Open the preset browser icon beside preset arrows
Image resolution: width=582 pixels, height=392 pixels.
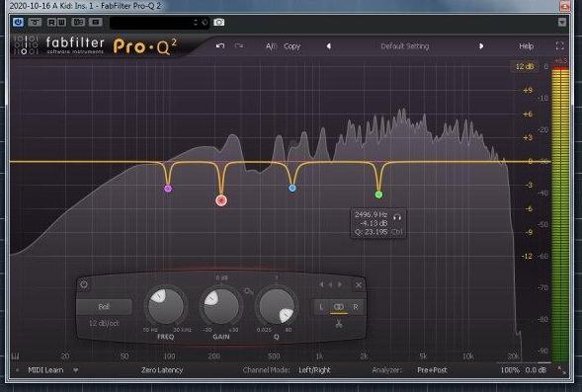[205, 23]
